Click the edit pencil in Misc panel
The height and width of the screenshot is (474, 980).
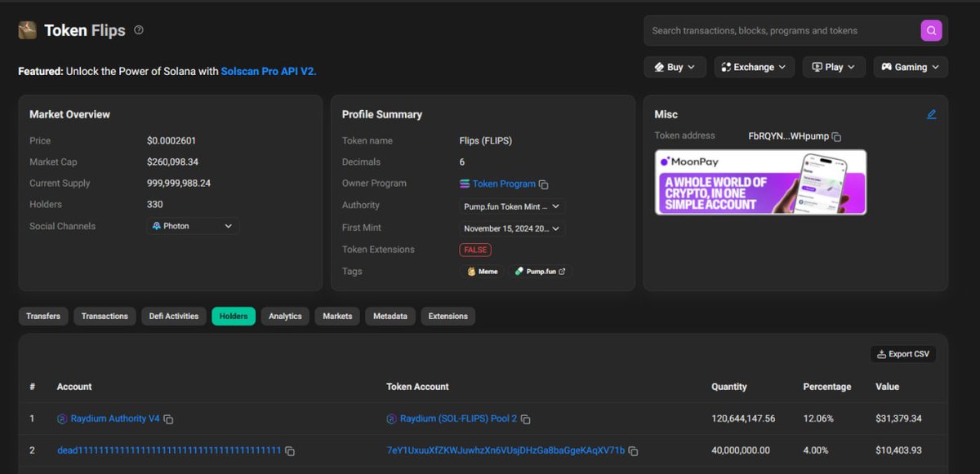(x=931, y=114)
